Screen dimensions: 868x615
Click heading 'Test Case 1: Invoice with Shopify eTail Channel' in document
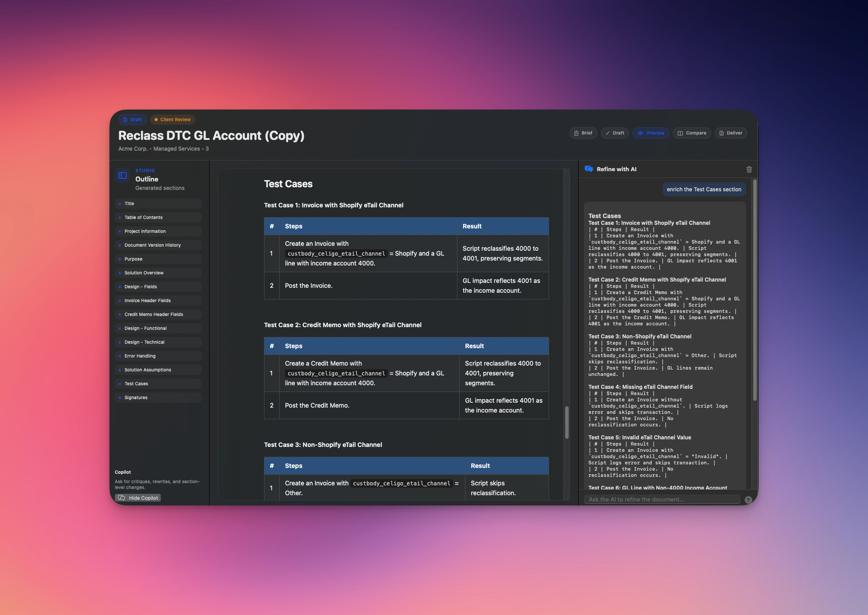point(333,205)
